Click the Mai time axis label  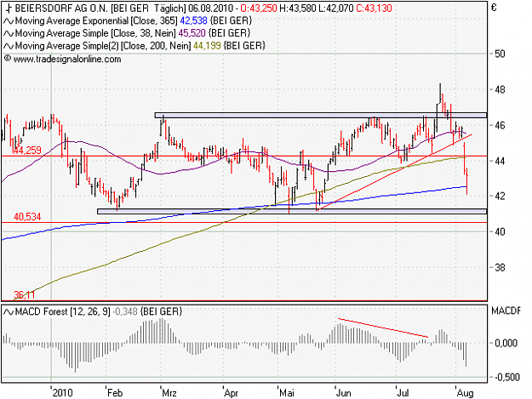click(286, 393)
